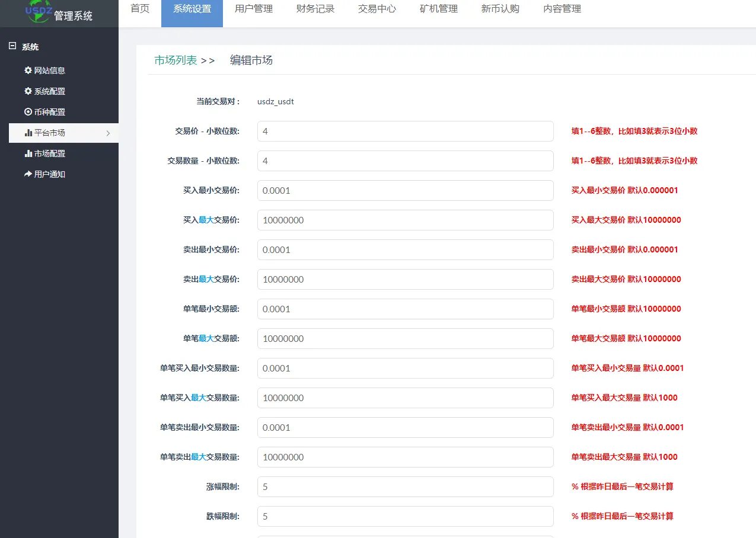Screen dimensions: 756x538
Task: Select the 财务记录 tab
Action: click(314, 9)
